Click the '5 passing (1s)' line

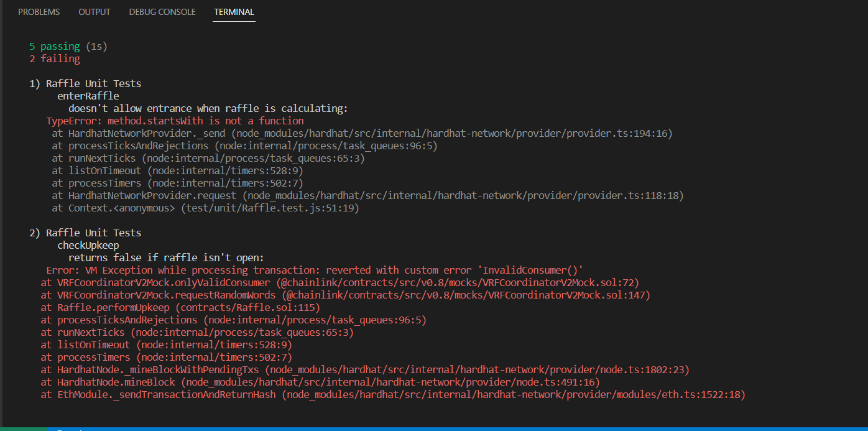click(70, 47)
